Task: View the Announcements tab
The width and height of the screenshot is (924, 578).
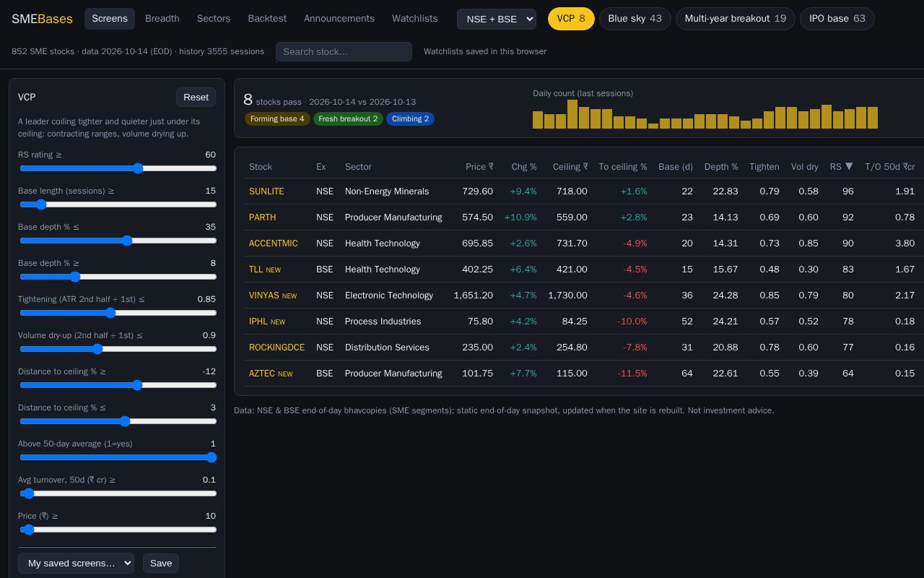Action: pyautogui.click(x=339, y=19)
